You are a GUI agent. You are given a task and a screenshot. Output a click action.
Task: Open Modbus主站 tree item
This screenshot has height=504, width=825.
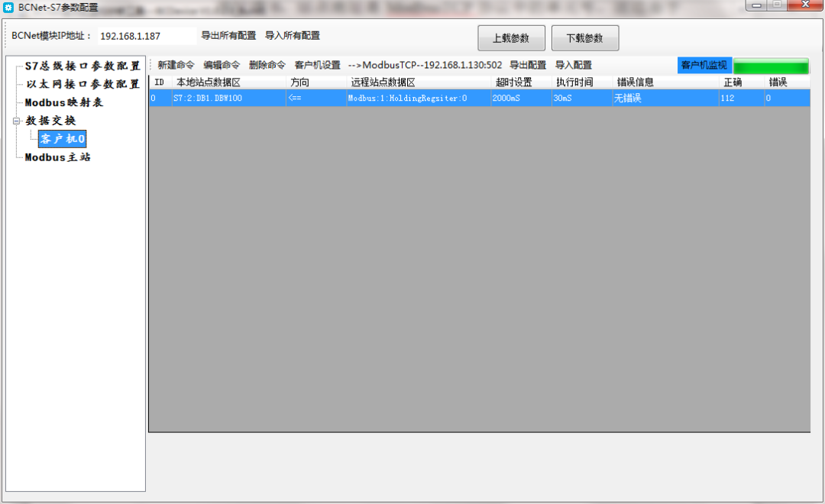tap(58, 157)
